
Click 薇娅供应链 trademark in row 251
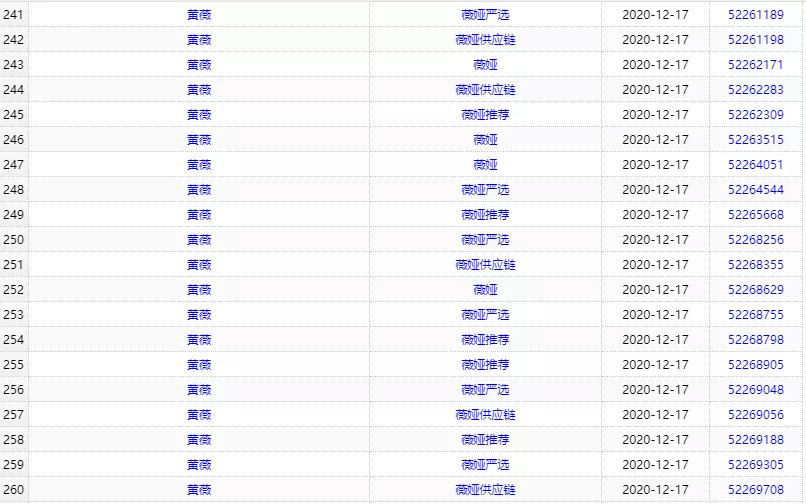[x=485, y=265]
